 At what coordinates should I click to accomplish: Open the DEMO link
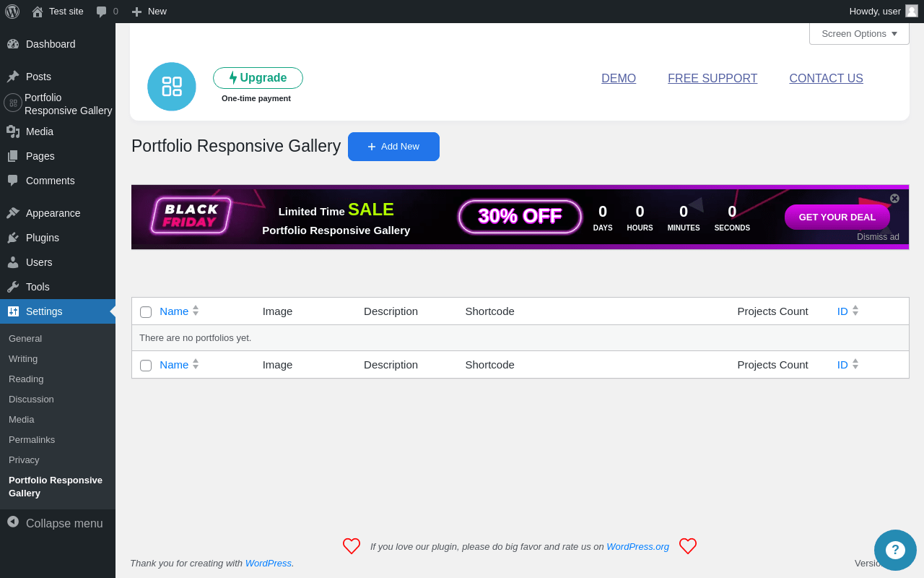[x=619, y=79]
